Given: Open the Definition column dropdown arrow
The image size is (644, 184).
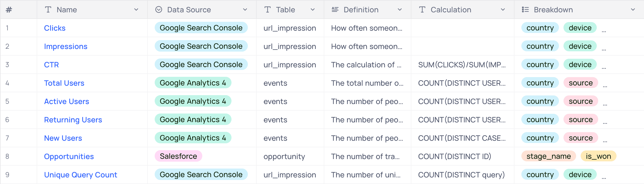Looking at the screenshot, I should (x=400, y=10).
